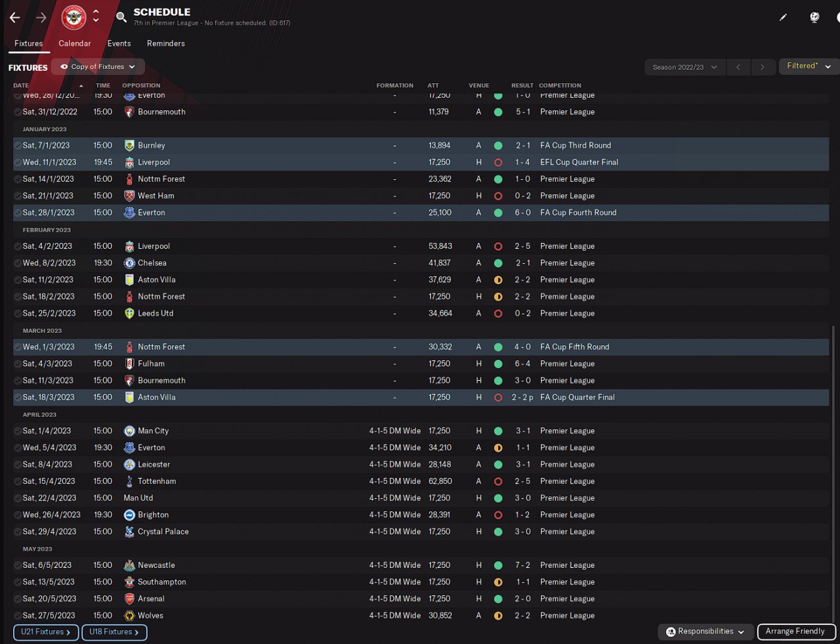Go back with the left arrow

[14, 18]
